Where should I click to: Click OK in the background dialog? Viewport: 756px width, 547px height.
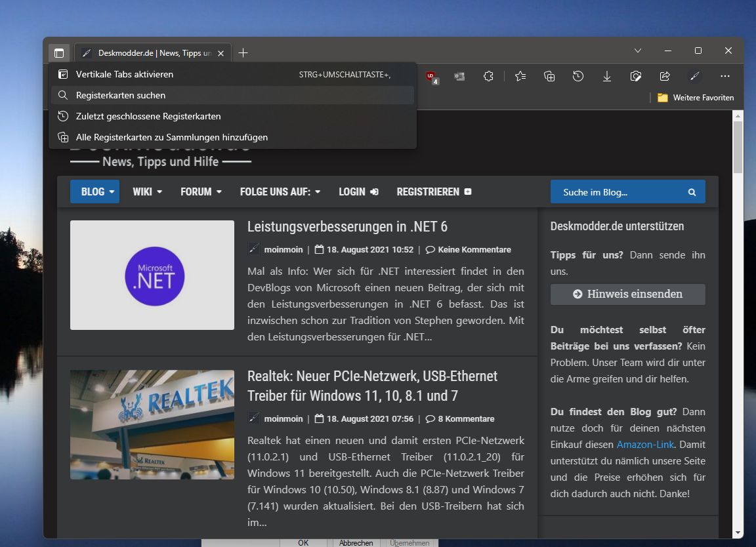pos(303,542)
